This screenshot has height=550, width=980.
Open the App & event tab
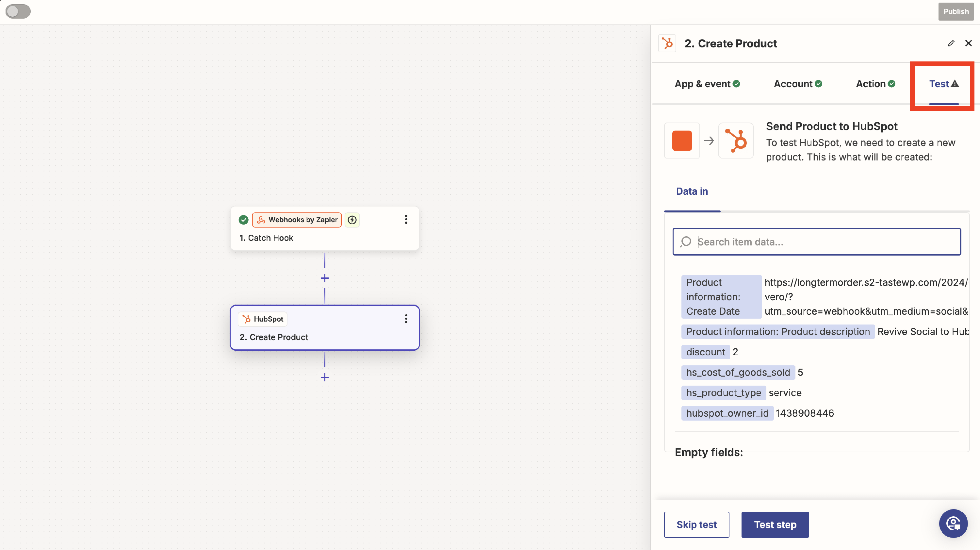(707, 84)
